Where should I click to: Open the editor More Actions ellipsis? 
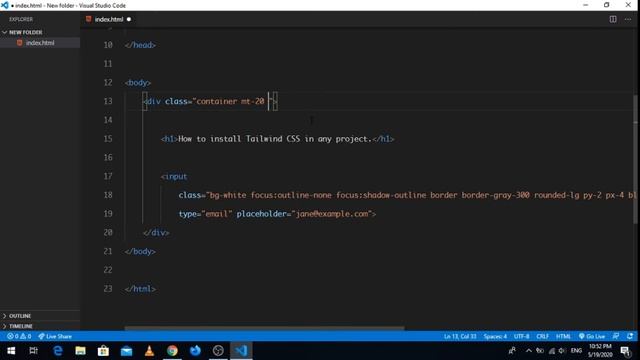[628, 19]
